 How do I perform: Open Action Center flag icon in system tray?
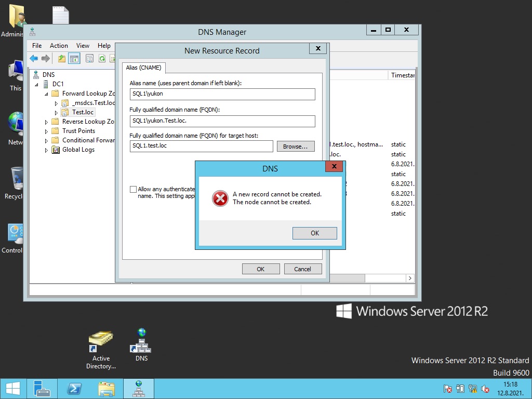[447, 388]
